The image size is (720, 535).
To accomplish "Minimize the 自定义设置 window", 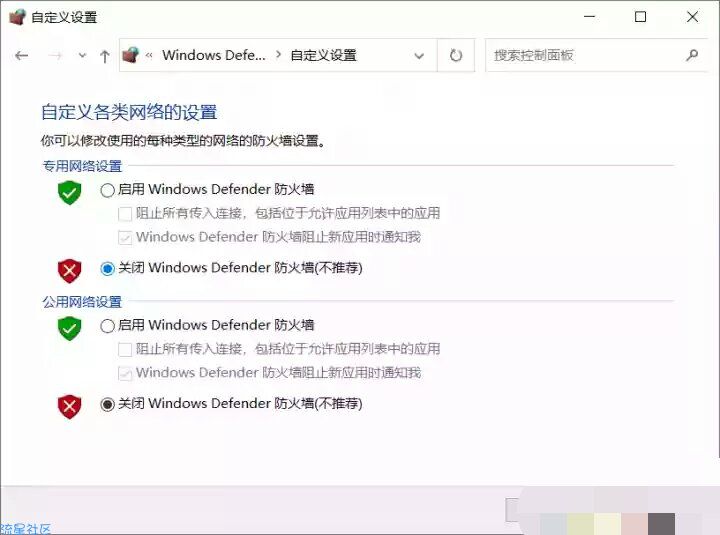I will pos(590,17).
